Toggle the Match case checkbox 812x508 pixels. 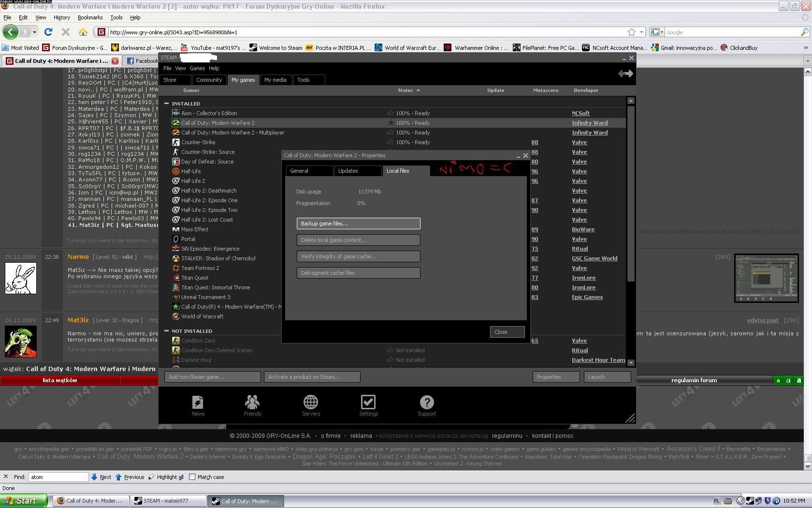coord(192,477)
